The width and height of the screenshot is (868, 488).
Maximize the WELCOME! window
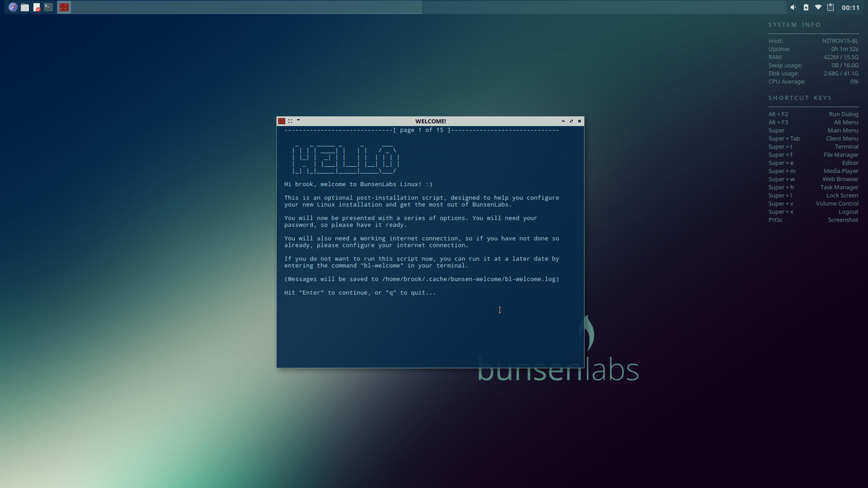[x=571, y=121]
